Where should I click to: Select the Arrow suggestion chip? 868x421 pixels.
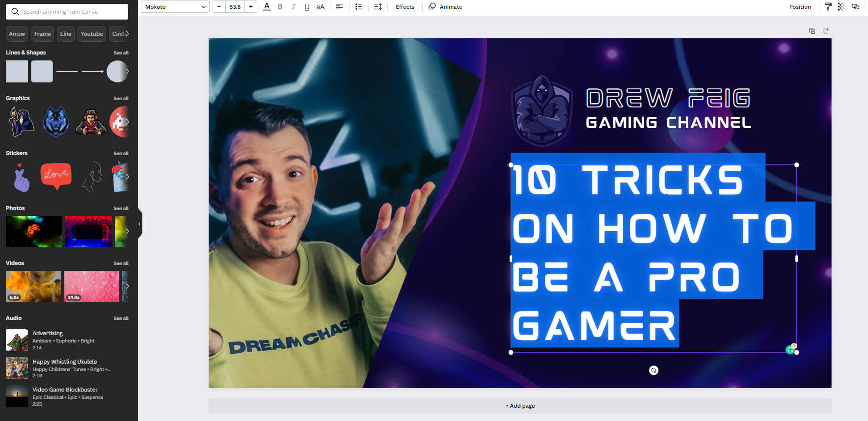coord(17,34)
